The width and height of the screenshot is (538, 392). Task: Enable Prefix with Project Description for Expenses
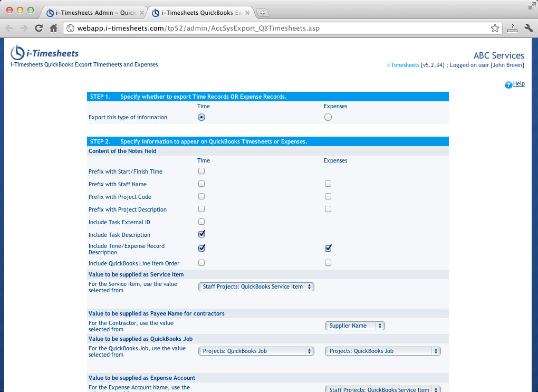point(328,209)
